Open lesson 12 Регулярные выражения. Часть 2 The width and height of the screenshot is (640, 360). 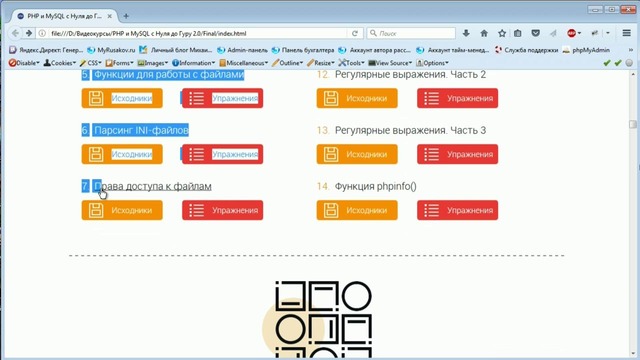tap(410, 75)
